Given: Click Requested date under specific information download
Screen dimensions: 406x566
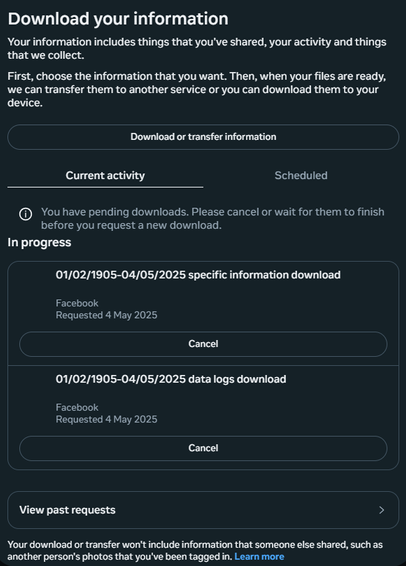Looking at the screenshot, I should (x=106, y=315).
